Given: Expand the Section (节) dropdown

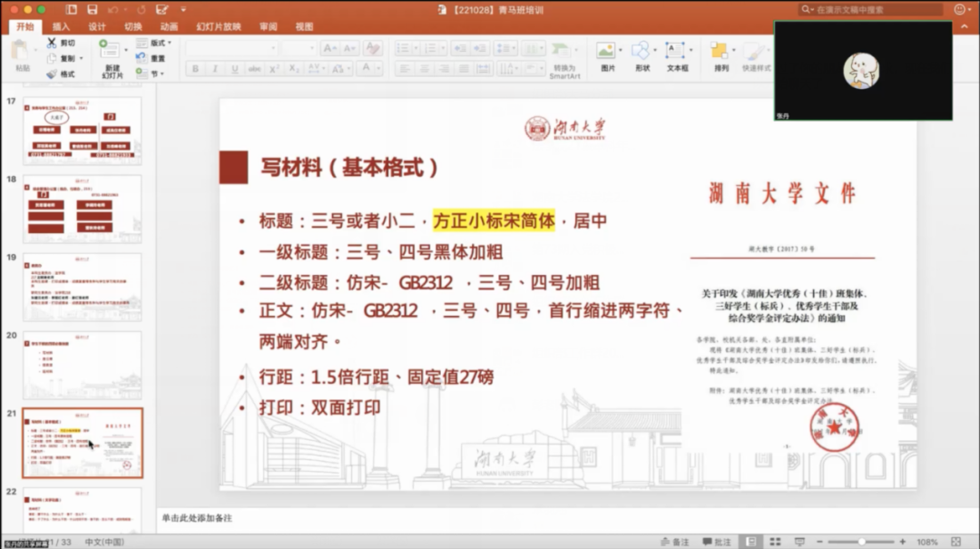Looking at the screenshot, I should pos(152,74).
